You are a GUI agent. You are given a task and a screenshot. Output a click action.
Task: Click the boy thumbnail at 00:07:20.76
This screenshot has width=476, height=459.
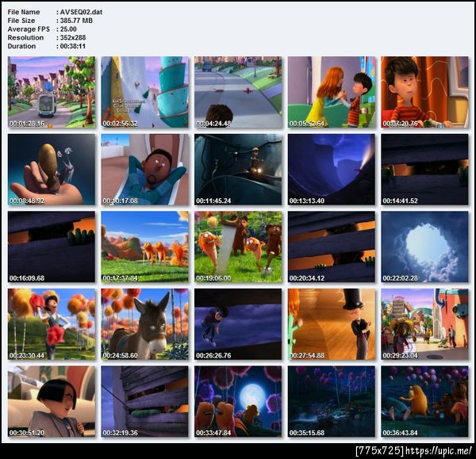pyautogui.click(x=424, y=92)
